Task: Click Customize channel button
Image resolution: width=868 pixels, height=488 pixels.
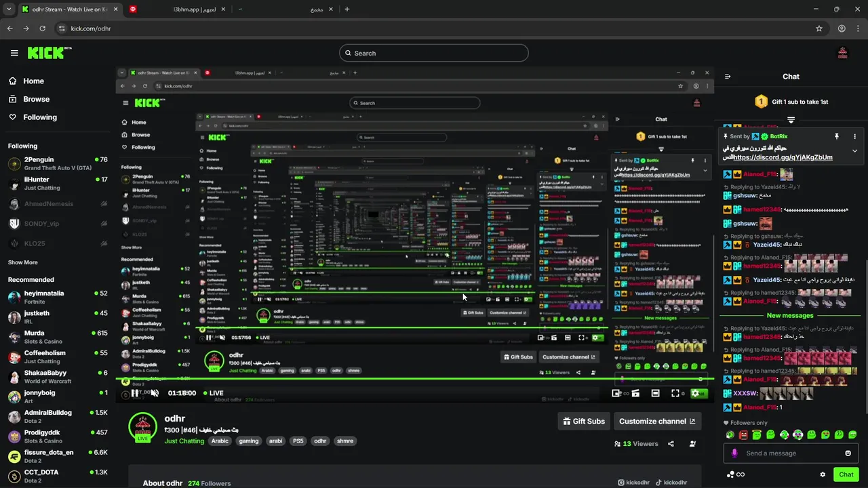Action: click(x=657, y=421)
